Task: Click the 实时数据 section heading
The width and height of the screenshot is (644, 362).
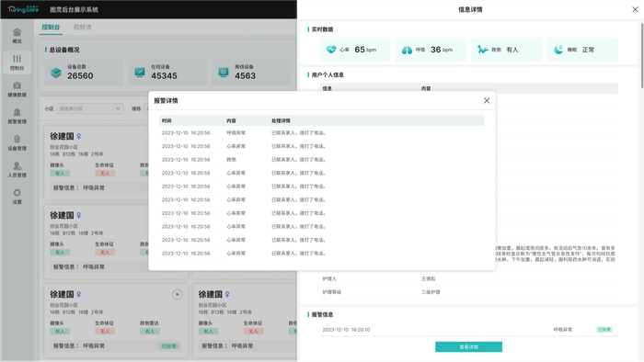Action: [x=322, y=29]
